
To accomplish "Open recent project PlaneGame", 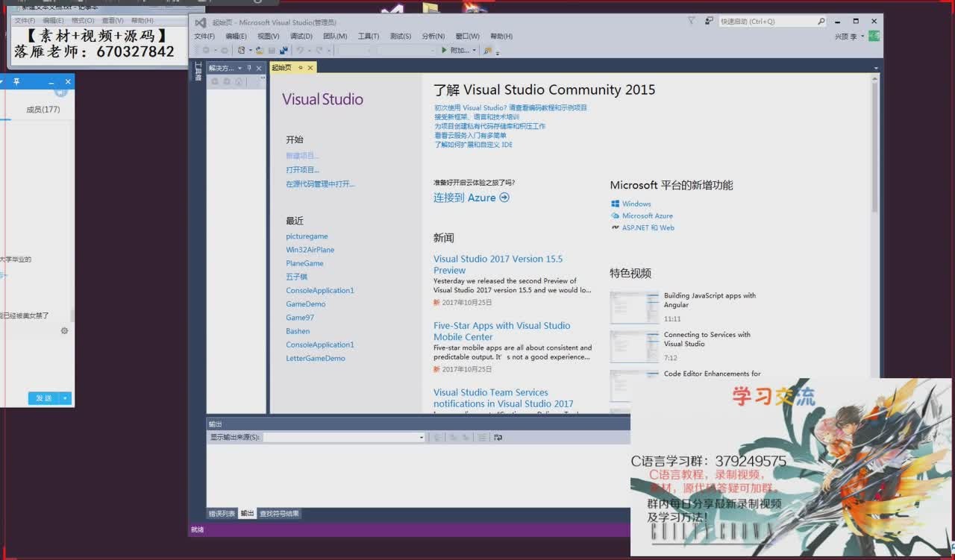I will 304,263.
